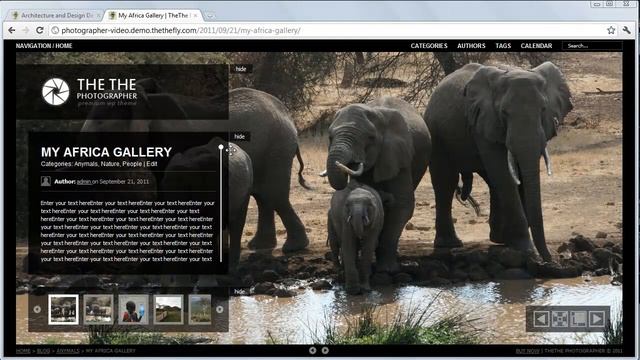This screenshot has width=640, height=360.
Task: Open a new browser tab
Action: point(210,16)
